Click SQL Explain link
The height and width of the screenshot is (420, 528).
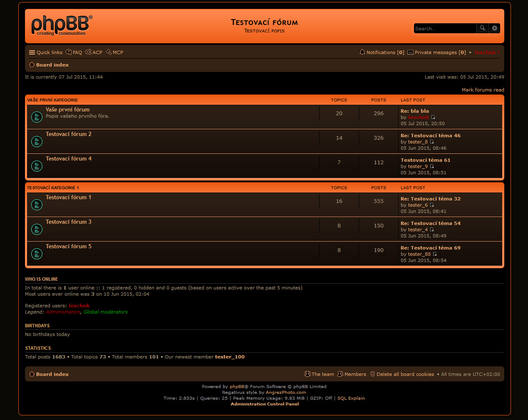click(351, 398)
